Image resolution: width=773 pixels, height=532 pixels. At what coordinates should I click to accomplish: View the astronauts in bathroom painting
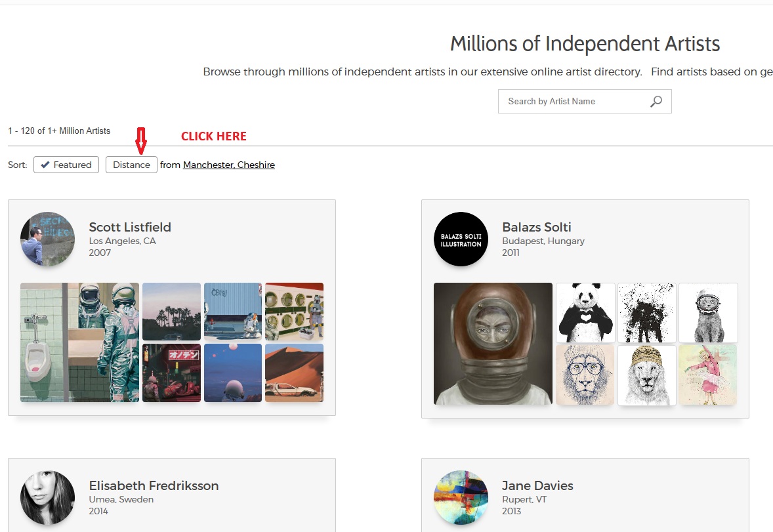click(x=80, y=342)
